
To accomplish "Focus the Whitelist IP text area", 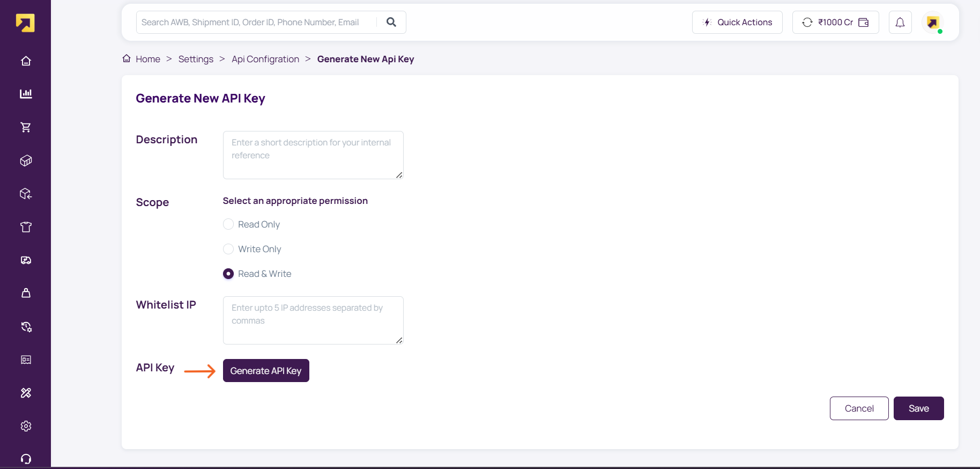I will (313, 320).
